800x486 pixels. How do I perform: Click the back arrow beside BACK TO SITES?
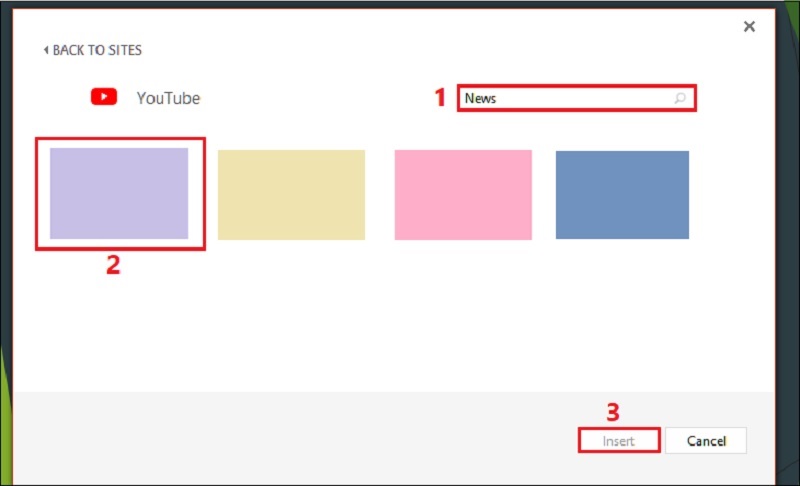(x=46, y=50)
